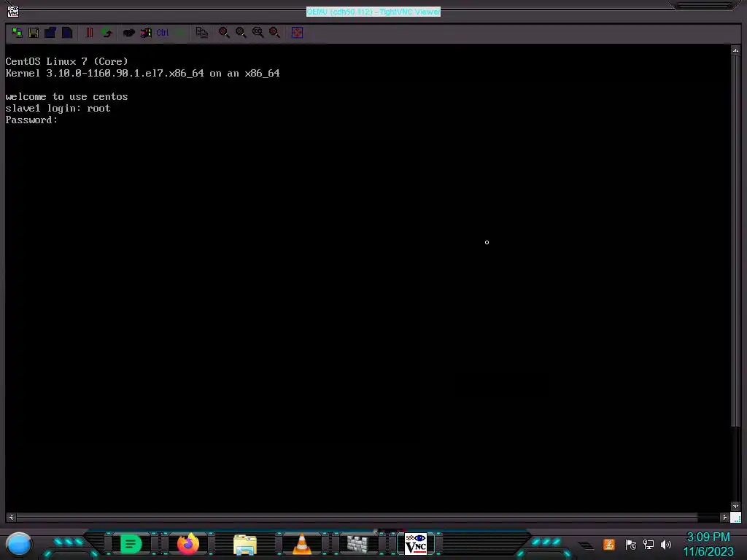Click the clock showing 3:09 PM
Image resolution: width=747 pixels, height=560 pixels.
click(x=708, y=537)
